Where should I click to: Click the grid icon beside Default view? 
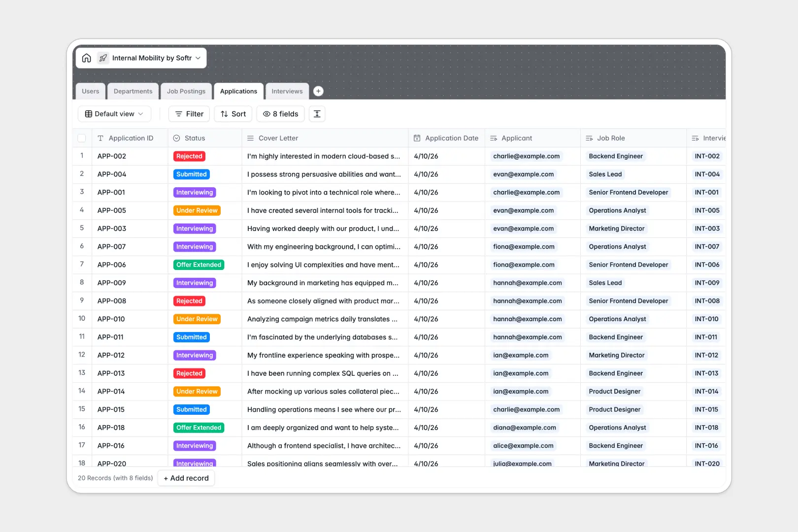coord(88,114)
